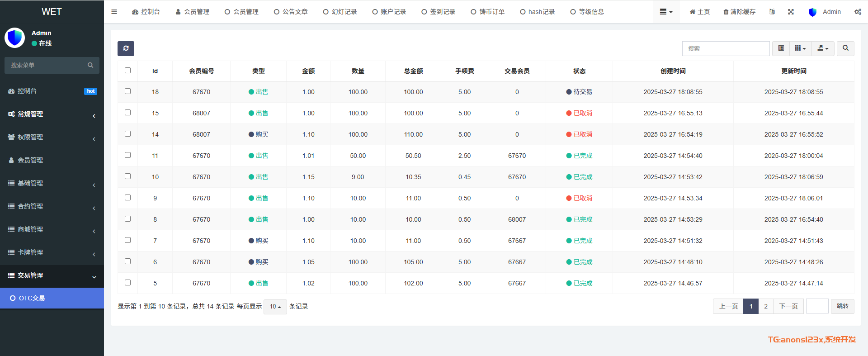
Task: Click the refresh table icon button
Action: 126,48
